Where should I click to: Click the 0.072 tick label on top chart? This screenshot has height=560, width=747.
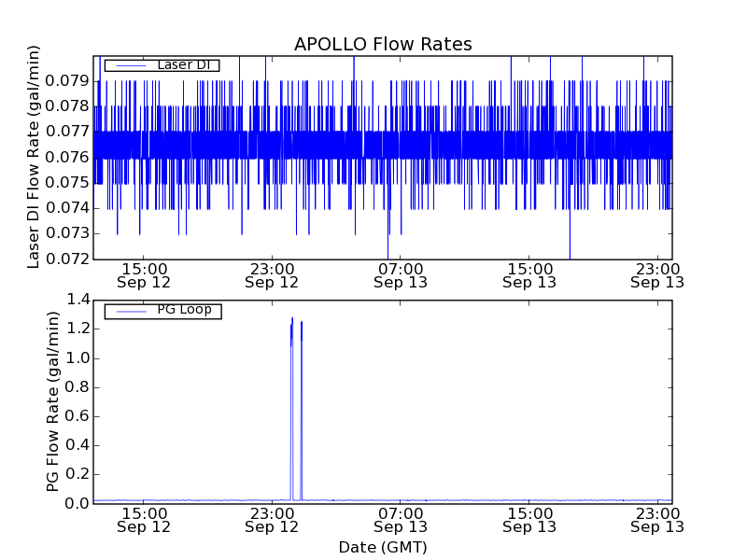tap(67, 259)
